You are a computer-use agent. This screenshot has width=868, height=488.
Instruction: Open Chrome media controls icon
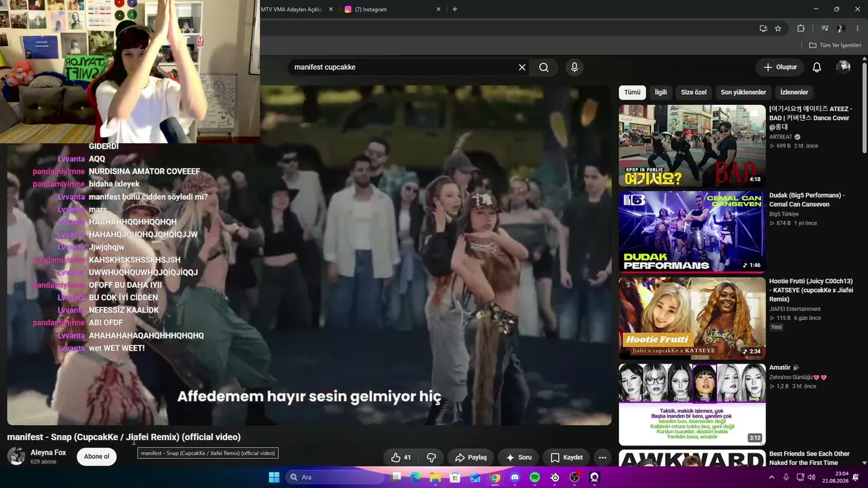point(825,28)
